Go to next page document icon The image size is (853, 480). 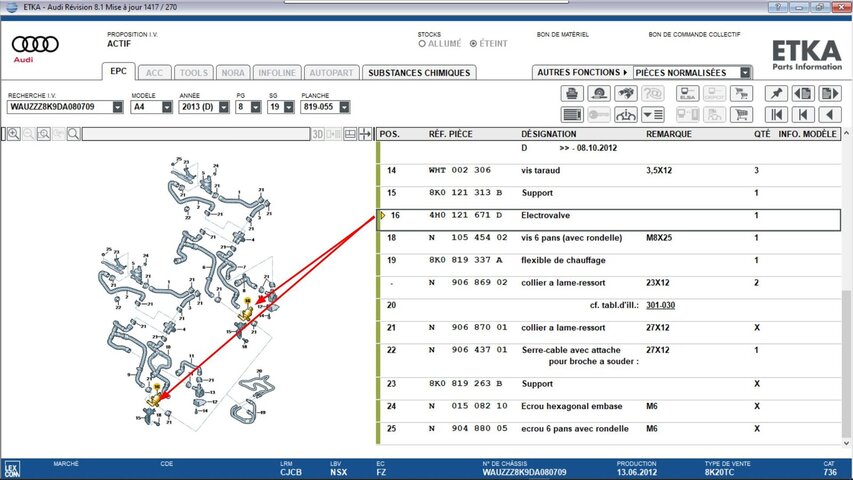click(x=830, y=94)
